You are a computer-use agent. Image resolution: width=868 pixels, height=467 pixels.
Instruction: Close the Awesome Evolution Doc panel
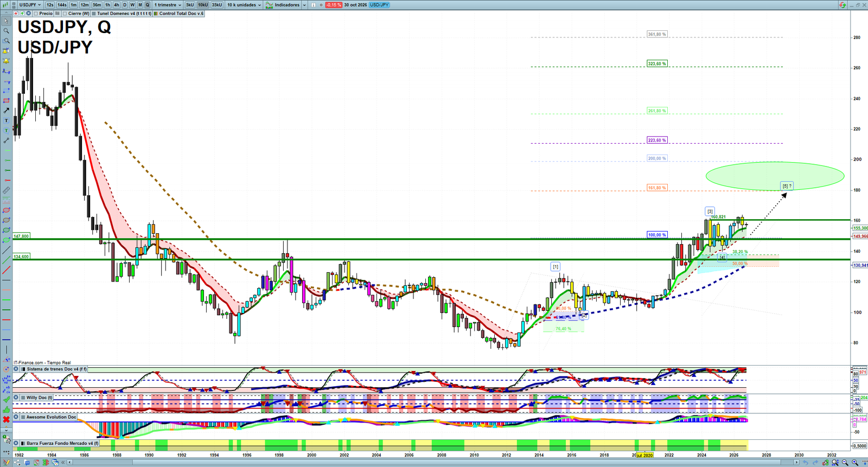16,417
